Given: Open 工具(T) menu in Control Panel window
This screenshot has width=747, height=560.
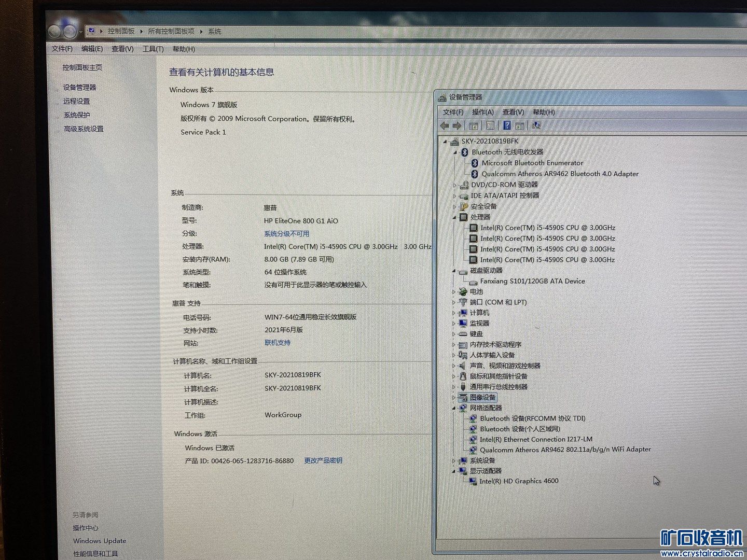Looking at the screenshot, I should coord(153,49).
